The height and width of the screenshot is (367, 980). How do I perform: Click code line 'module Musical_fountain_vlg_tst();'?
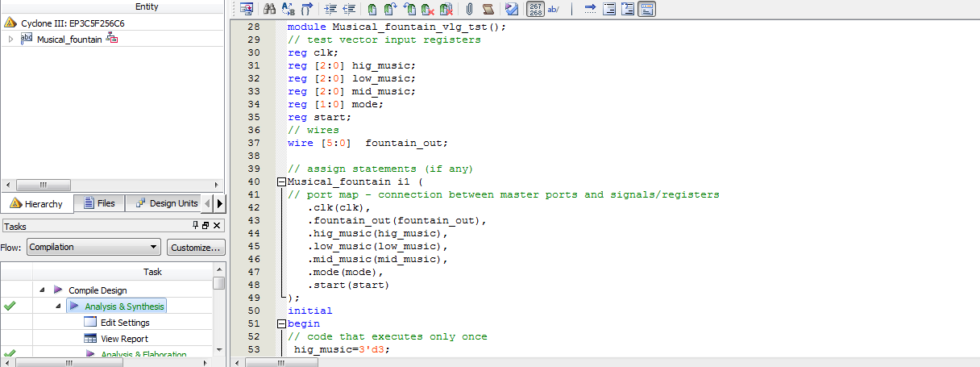[397, 27]
